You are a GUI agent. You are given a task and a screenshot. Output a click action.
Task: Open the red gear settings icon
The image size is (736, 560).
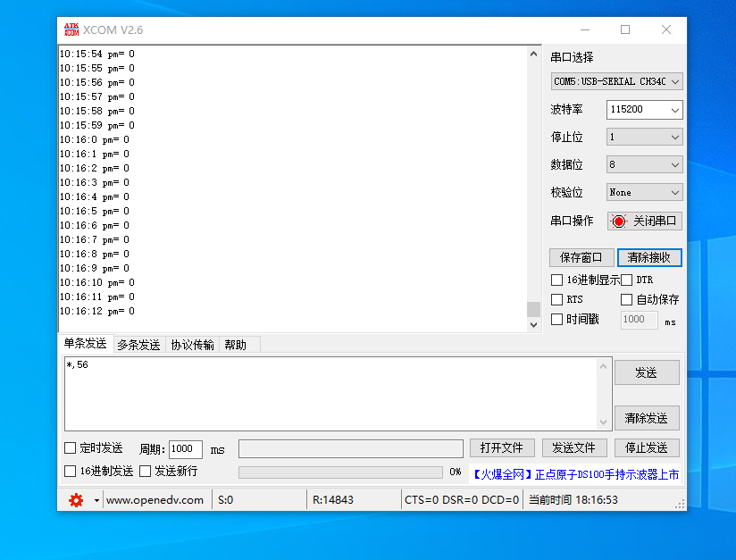coord(76,500)
